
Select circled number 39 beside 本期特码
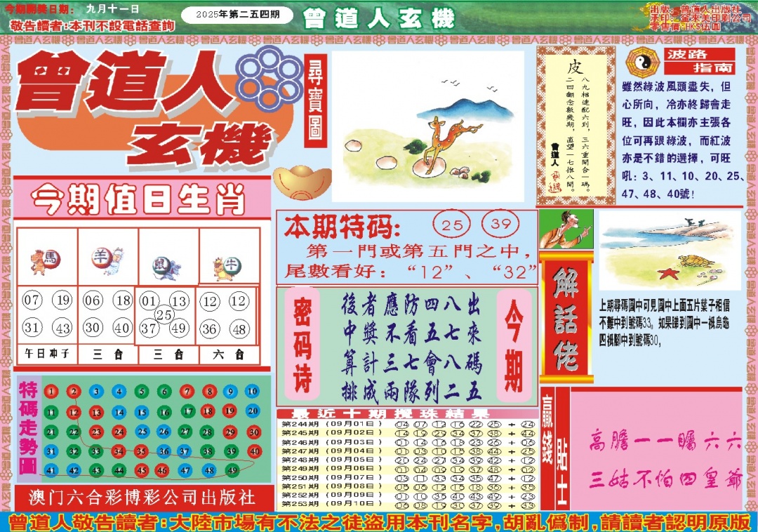(501, 225)
